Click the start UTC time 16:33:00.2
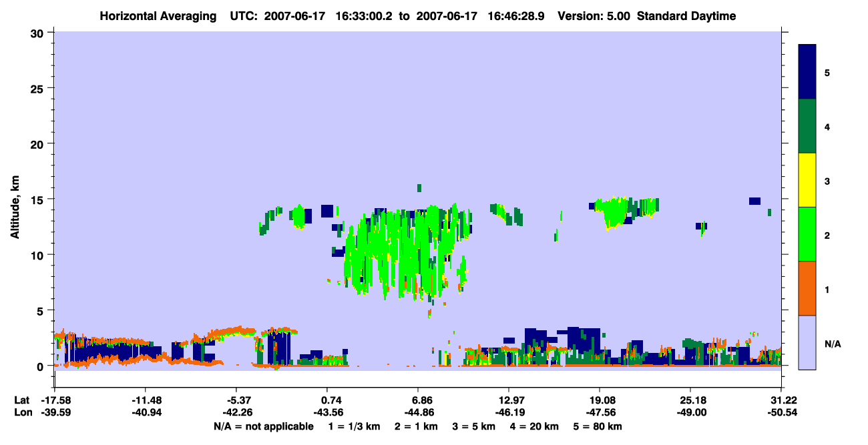The width and height of the screenshot is (868, 445). 363,16
